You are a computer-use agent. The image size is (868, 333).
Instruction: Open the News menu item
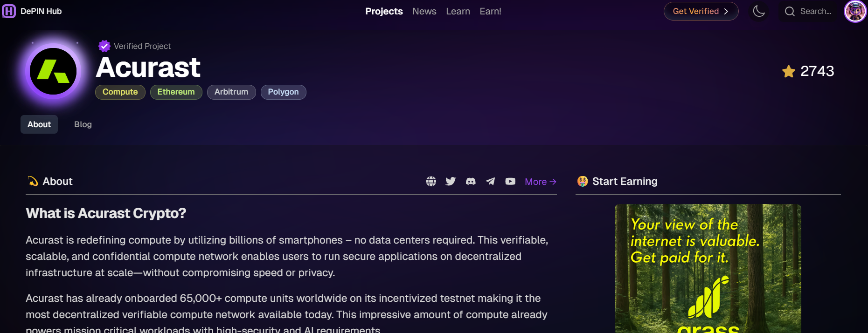tap(424, 11)
